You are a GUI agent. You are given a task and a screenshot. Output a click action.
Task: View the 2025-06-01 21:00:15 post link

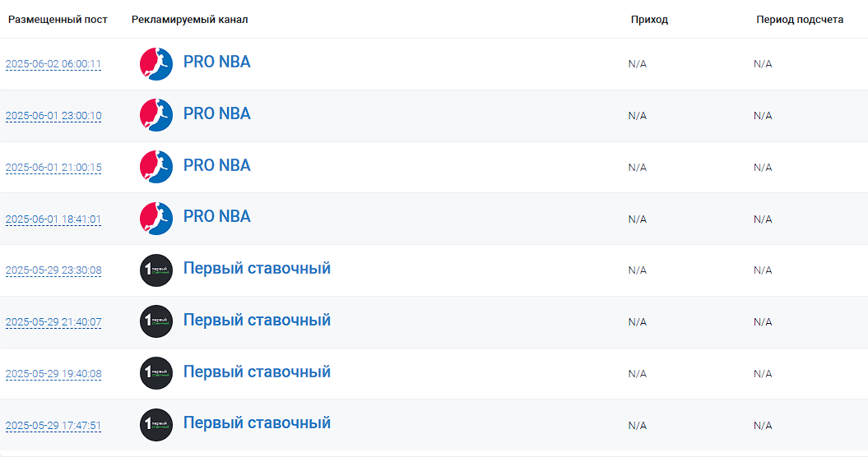[53, 168]
